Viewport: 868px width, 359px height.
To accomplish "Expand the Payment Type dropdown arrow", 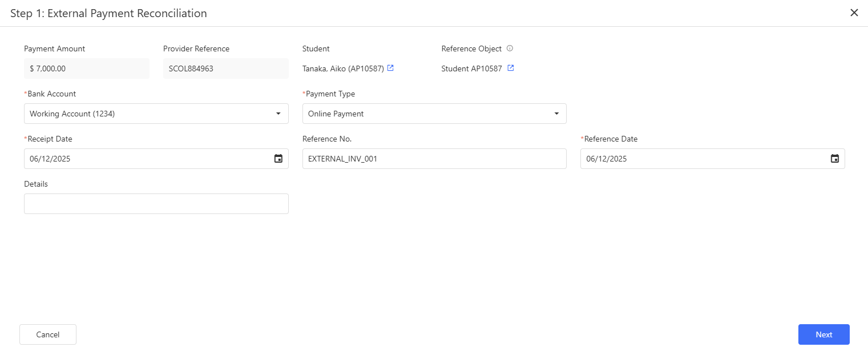I will click(x=556, y=114).
